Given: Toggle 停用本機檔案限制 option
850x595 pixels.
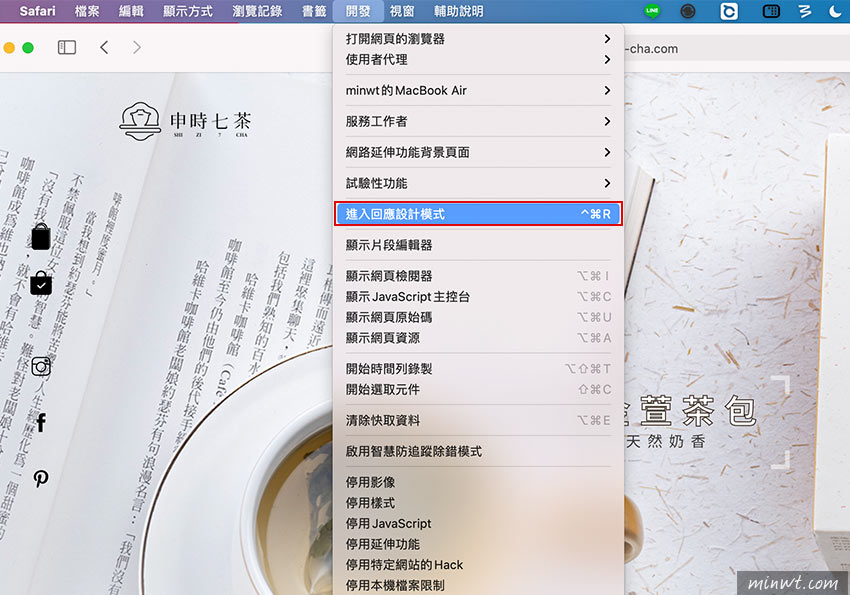Looking at the screenshot, I should pos(478,585).
